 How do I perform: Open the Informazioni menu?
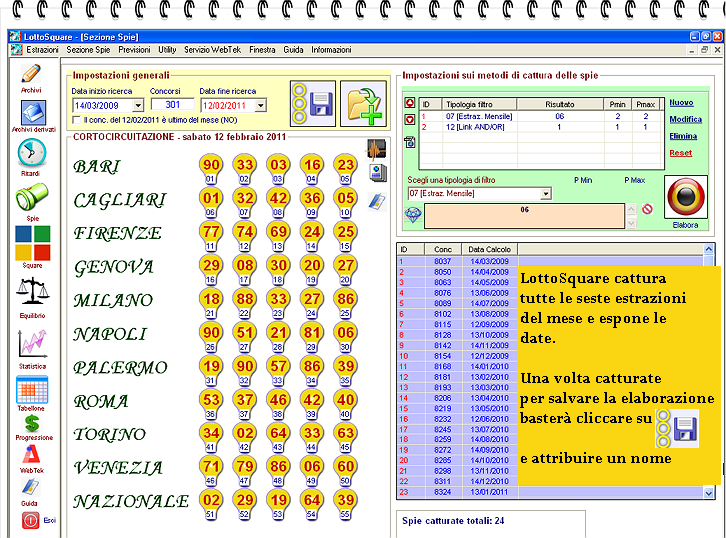click(x=331, y=50)
